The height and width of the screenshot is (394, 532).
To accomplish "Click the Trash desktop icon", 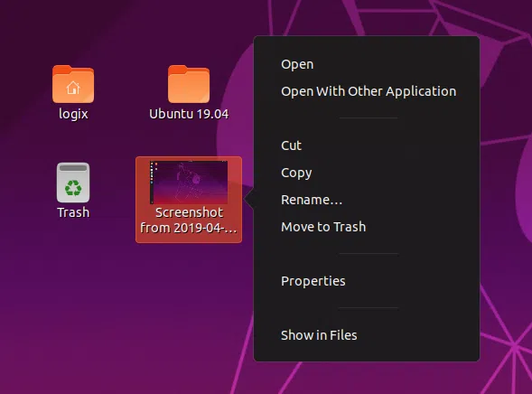I will coord(73,183).
